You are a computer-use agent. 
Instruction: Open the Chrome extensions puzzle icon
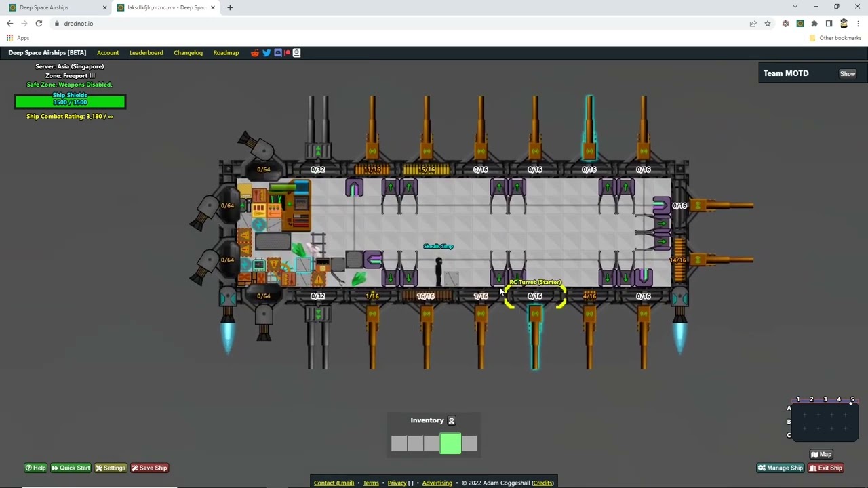point(814,24)
